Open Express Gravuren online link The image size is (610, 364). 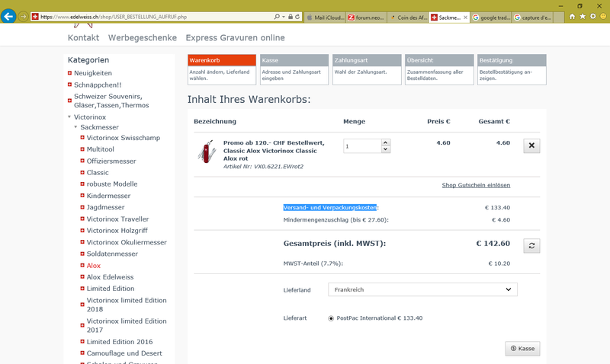(x=235, y=37)
